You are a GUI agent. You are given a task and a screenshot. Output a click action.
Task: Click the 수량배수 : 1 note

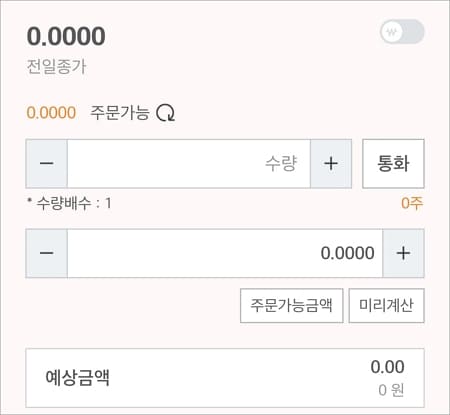click(x=69, y=203)
